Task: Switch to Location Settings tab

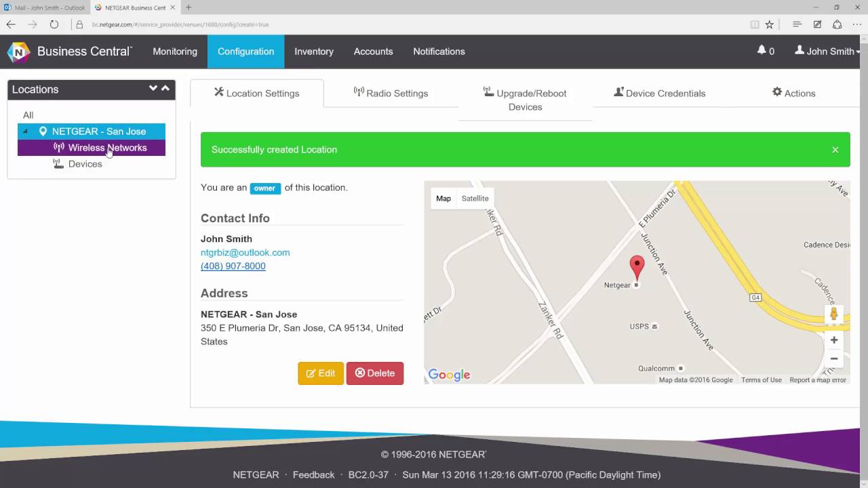Action: click(257, 93)
